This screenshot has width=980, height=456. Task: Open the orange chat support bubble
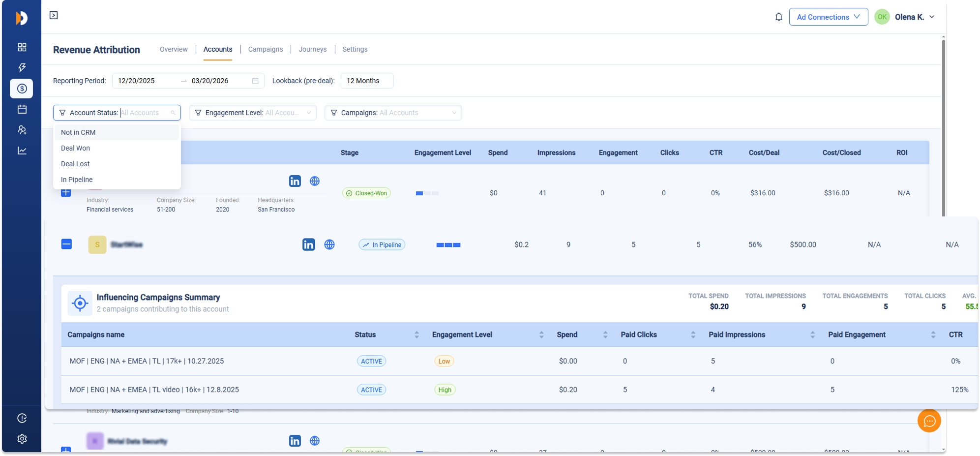pos(929,421)
